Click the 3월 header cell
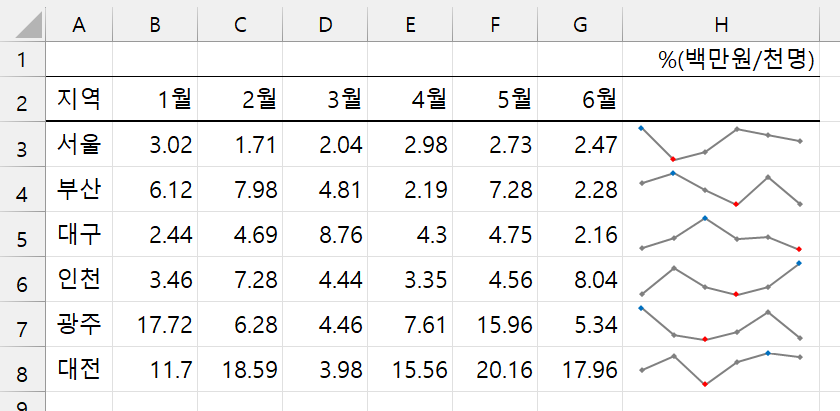Screen dimensions: 840x411 coord(325,100)
